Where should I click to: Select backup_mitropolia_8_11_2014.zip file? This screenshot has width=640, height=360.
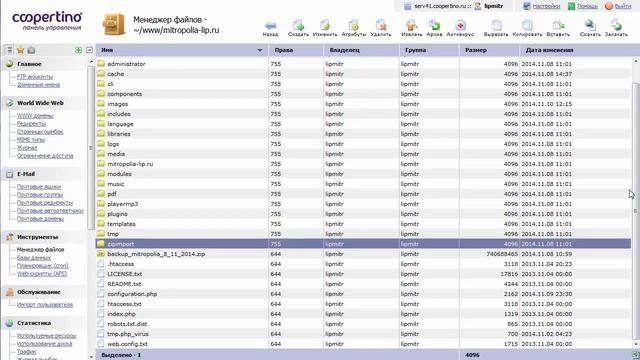point(363,254)
